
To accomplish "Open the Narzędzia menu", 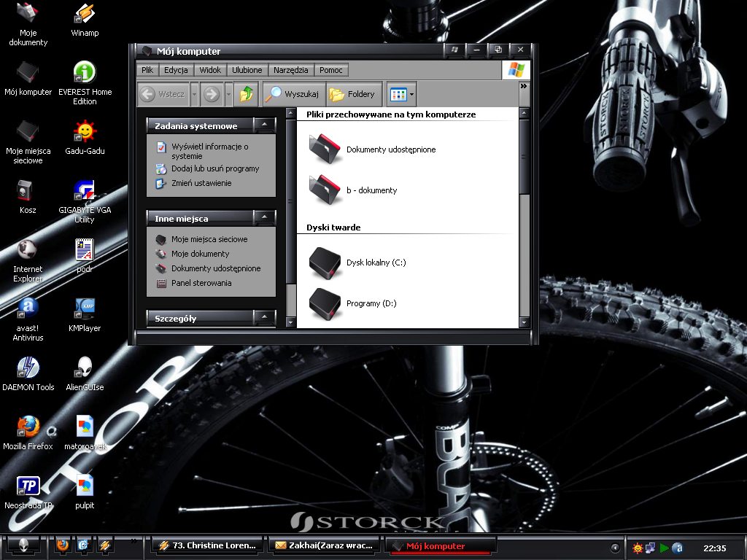I will tap(291, 70).
